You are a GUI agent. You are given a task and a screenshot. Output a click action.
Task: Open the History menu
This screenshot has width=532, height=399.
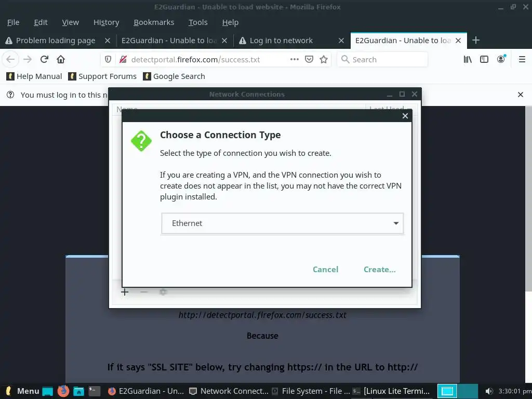[106, 22]
